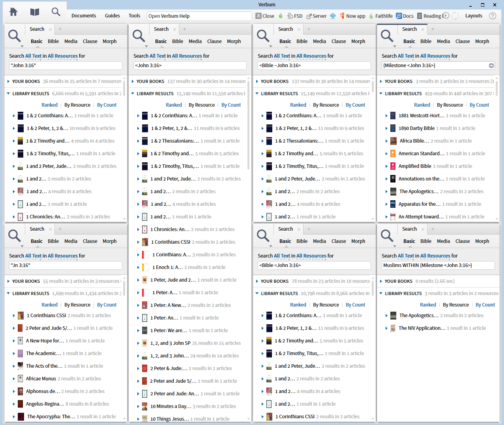The width and height of the screenshot is (504, 425).
Task: Add new tab in "John 3:16" panel
Action: [x=60, y=29]
